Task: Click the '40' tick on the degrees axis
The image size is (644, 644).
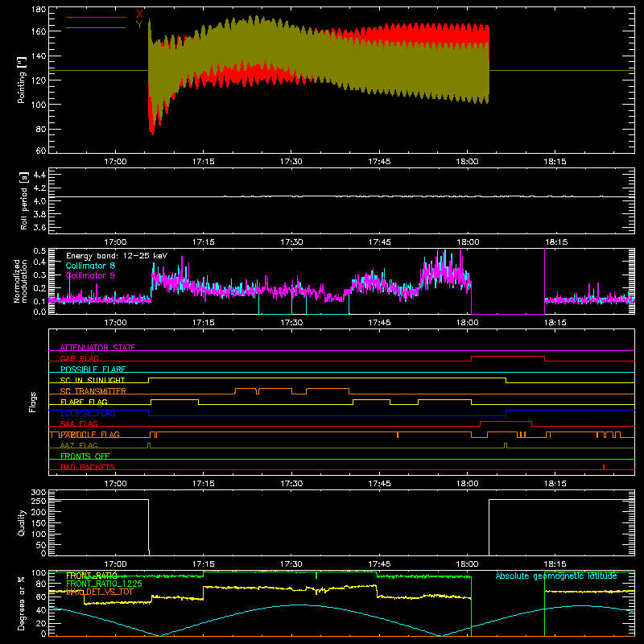Action: [41, 610]
